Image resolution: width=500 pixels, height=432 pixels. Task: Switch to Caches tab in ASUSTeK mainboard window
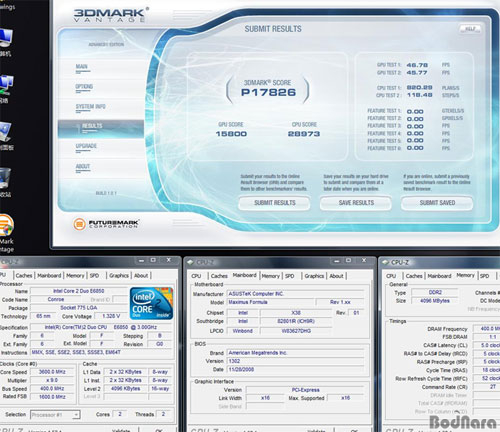219,276
